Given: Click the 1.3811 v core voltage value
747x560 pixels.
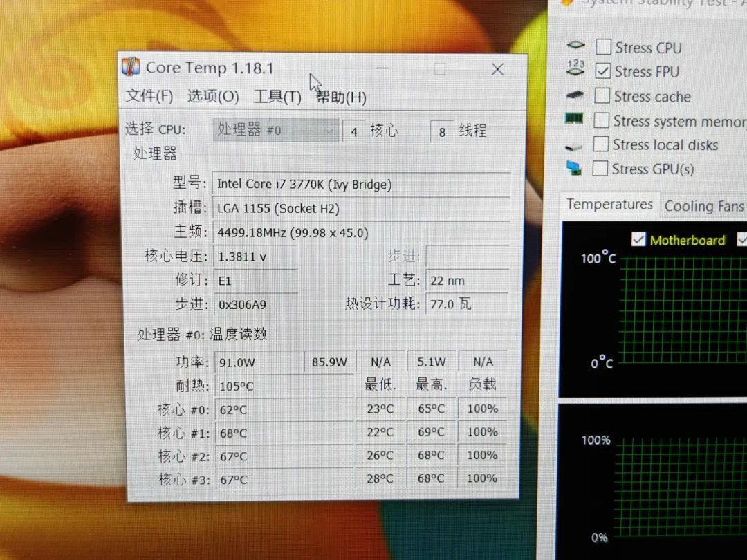Looking at the screenshot, I should (257, 257).
